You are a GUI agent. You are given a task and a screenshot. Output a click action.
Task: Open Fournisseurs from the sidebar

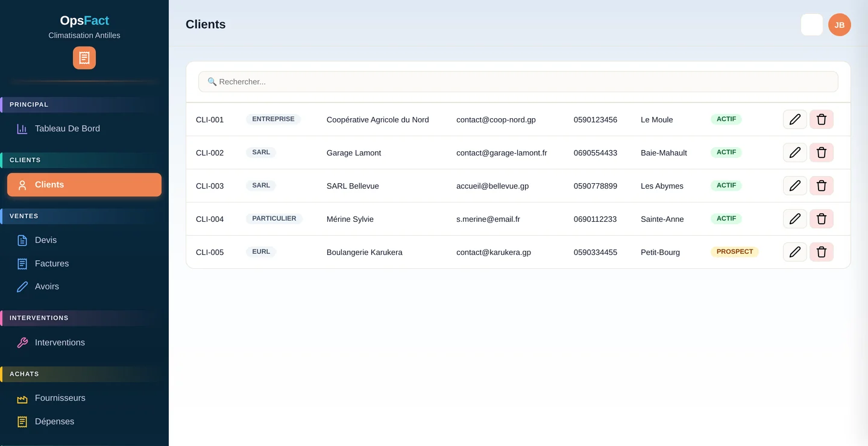84,398
